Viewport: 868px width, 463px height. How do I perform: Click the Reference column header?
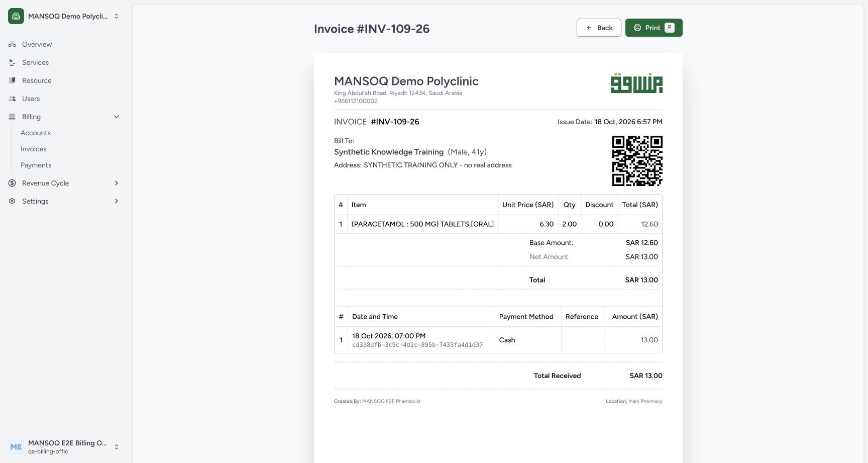[x=582, y=317]
